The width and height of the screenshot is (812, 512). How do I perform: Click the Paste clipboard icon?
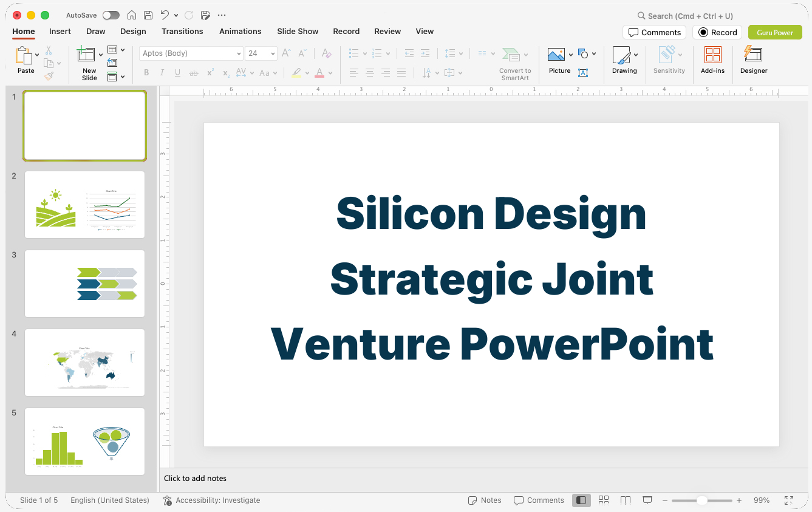[24, 55]
